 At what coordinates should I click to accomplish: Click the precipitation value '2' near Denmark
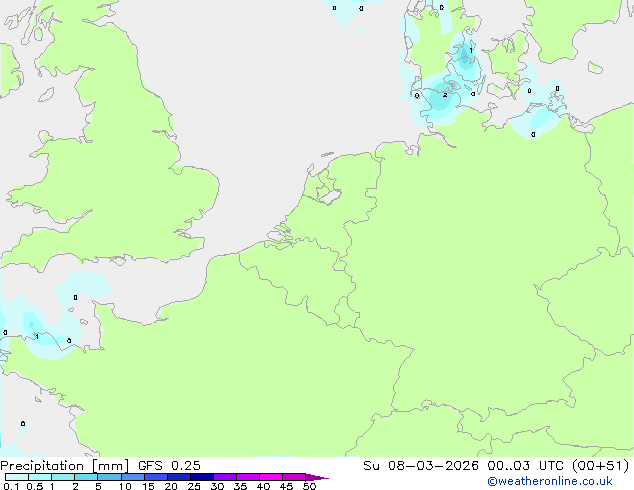pos(445,95)
